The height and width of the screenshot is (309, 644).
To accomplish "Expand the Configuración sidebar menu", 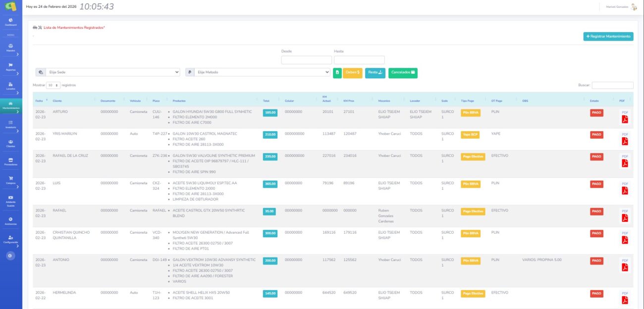I will (11, 239).
